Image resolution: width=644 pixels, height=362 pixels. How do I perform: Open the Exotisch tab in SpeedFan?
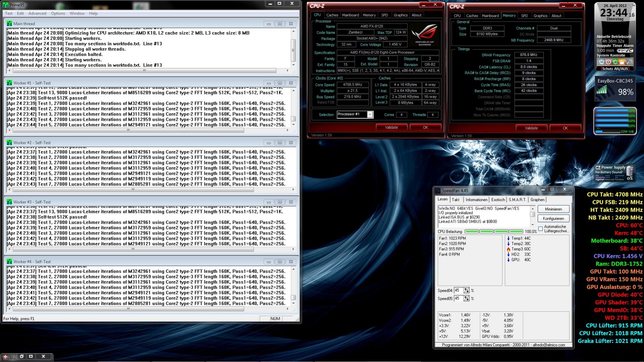pyautogui.click(x=498, y=200)
